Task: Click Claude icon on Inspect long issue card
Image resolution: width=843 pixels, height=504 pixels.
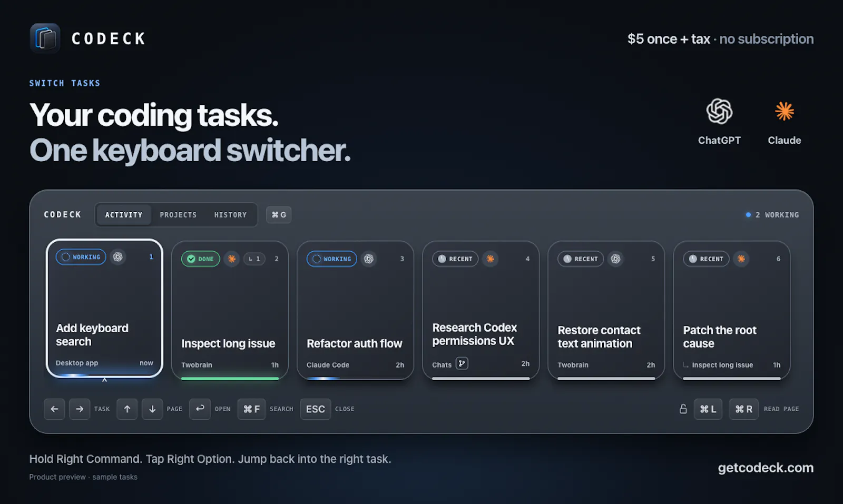Action: 232,259
